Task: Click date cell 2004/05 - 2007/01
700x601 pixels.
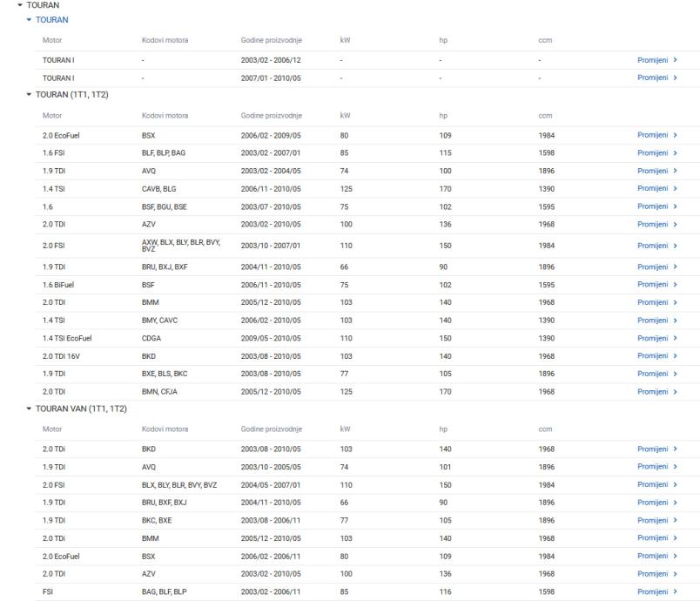Action: (x=271, y=485)
